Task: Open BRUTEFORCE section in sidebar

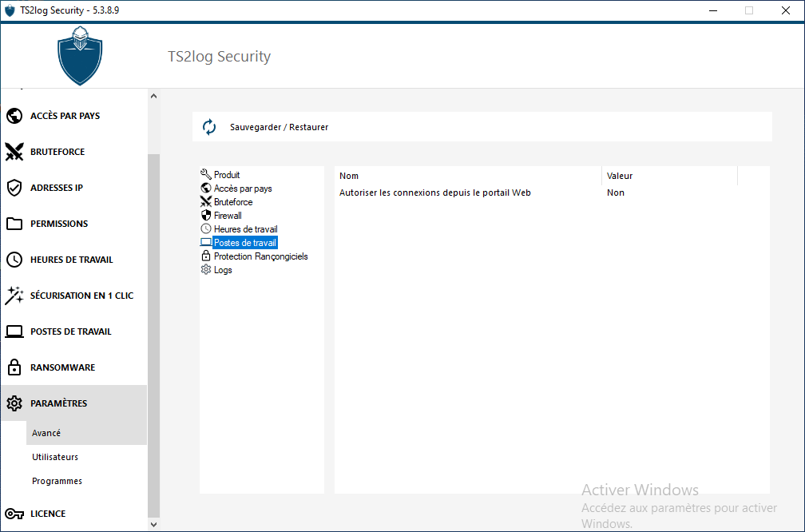Action: (x=74, y=152)
